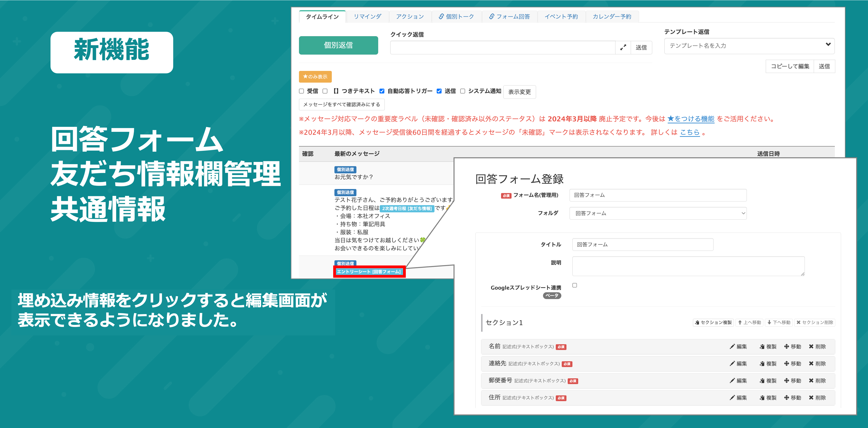Enable Googleスプレッドシート連携 checkbox
The image size is (868, 428).
tap(574, 285)
